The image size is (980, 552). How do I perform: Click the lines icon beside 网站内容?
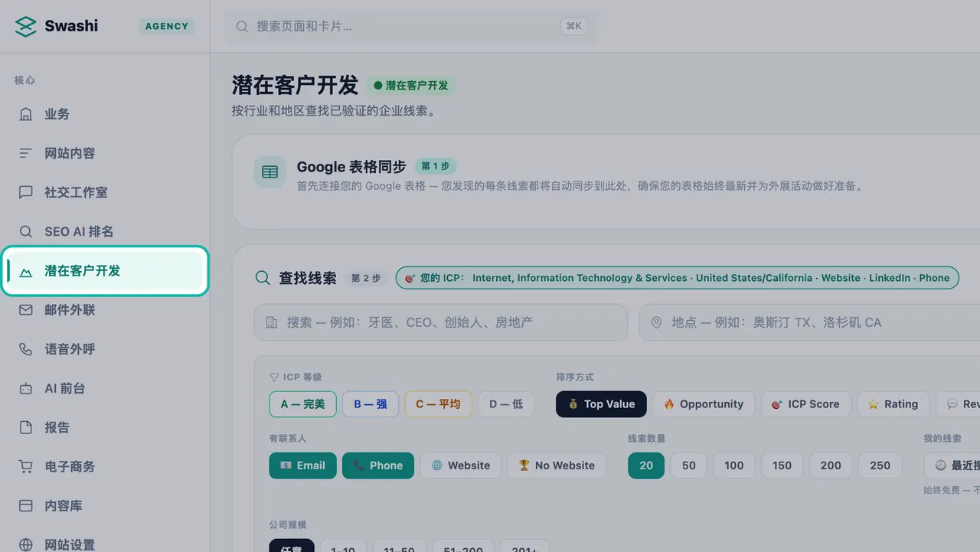click(x=26, y=153)
